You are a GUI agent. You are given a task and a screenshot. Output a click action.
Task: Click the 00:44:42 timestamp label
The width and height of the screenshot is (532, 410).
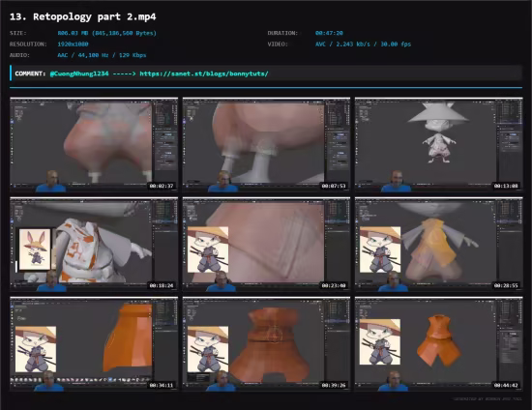[506, 385]
